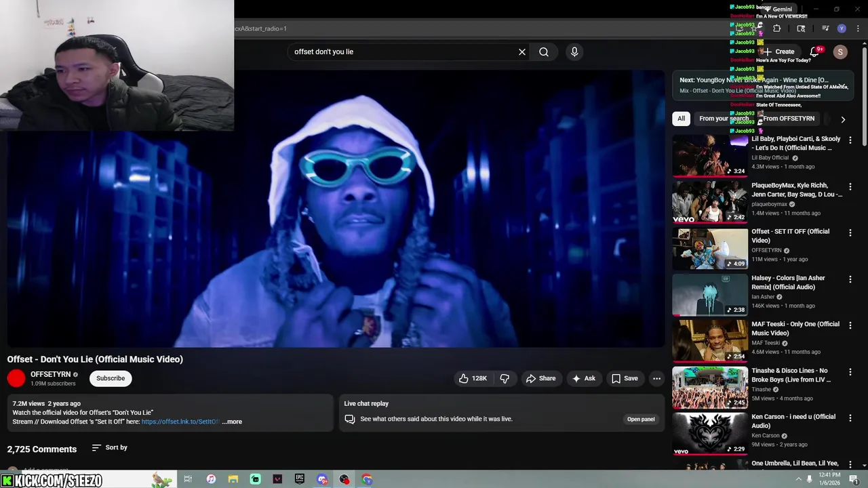Open Epic Games Launcher in taskbar

[x=300, y=479]
